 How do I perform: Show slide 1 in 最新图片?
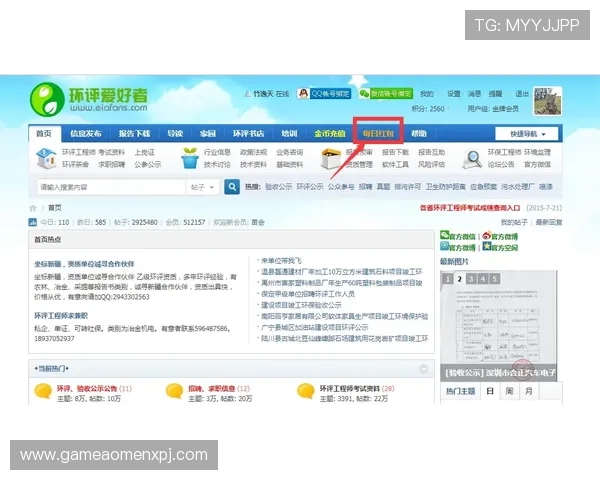[448, 279]
